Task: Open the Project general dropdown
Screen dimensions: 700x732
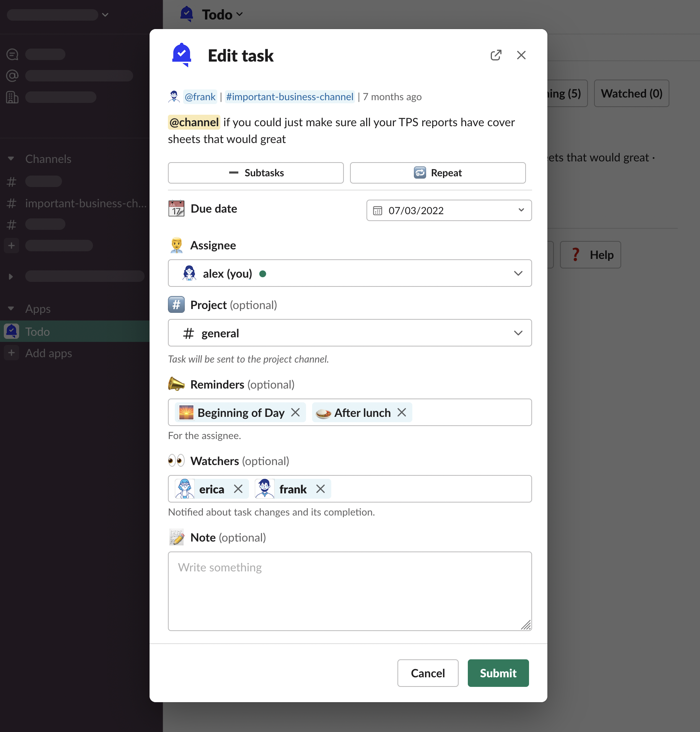Action: (350, 333)
